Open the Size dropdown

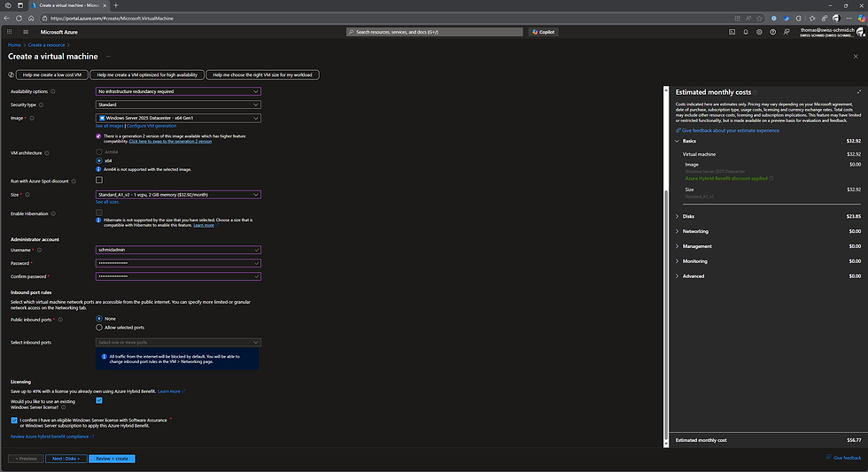click(178, 195)
